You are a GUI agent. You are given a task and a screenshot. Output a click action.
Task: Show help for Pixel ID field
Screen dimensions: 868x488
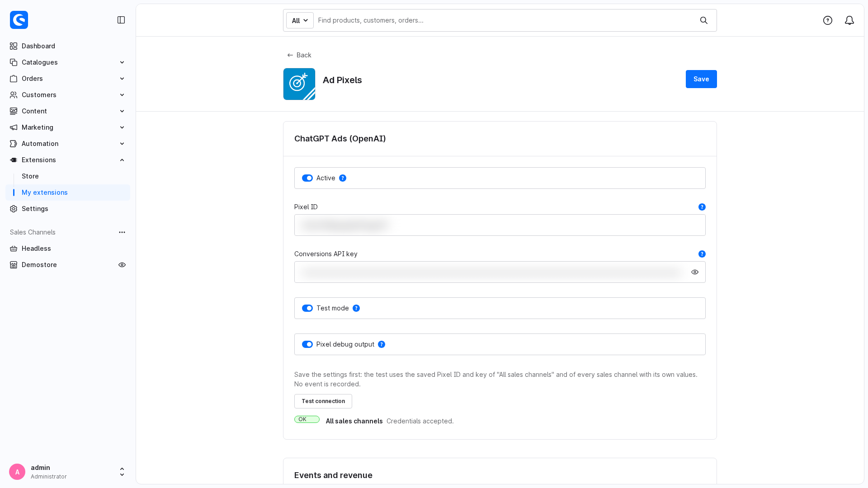click(x=702, y=207)
